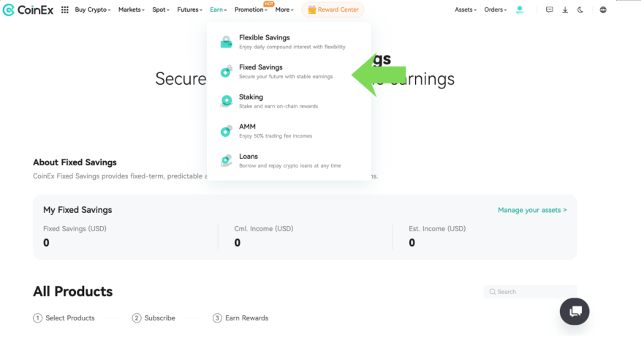Open the messages notification icon
The image size is (644, 346).
[550, 10]
